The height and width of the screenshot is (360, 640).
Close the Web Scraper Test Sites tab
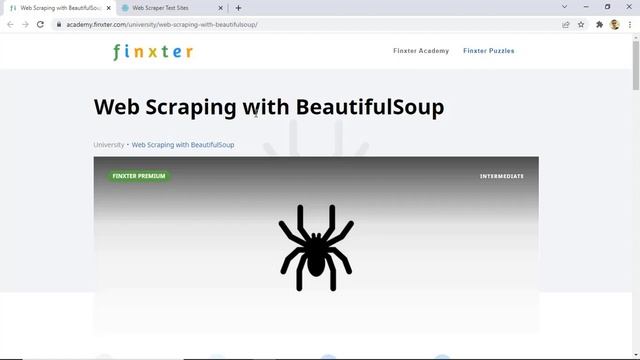pos(220,8)
